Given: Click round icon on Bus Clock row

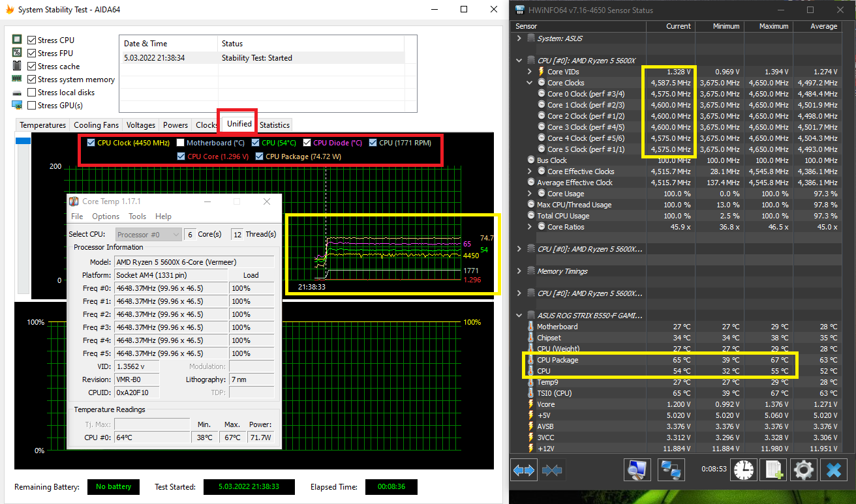Looking at the screenshot, I should tap(531, 160).
